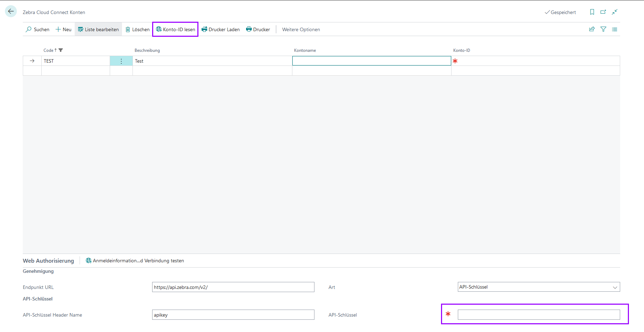Click the Test description cell
644x332 pixels.
[212, 61]
